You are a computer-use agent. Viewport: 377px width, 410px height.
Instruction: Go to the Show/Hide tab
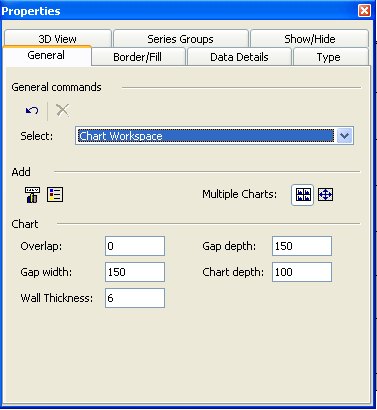(310, 39)
